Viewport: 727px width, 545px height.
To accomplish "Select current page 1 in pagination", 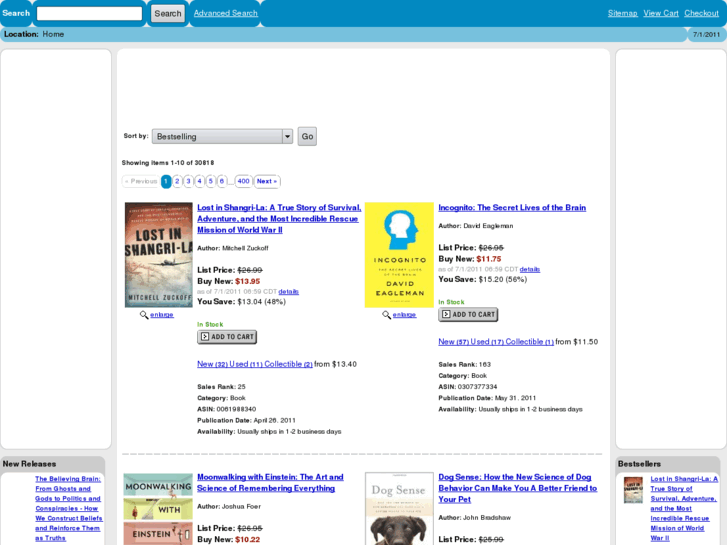I will tap(166, 181).
